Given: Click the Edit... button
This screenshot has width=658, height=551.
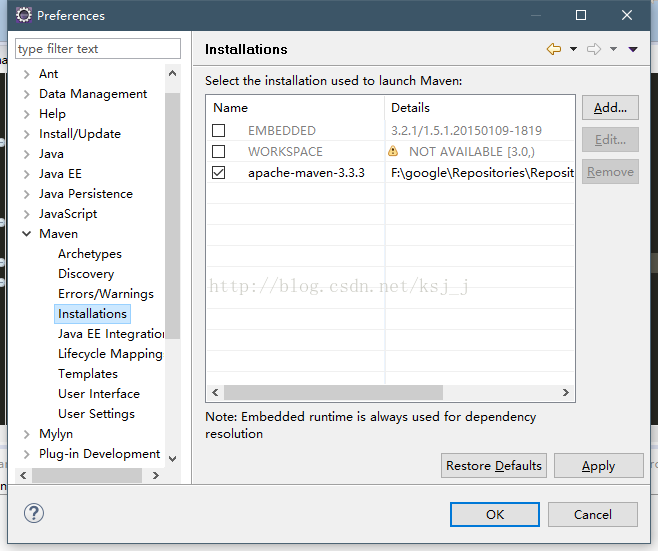Looking at the screenshot, I should pos(610,140).
